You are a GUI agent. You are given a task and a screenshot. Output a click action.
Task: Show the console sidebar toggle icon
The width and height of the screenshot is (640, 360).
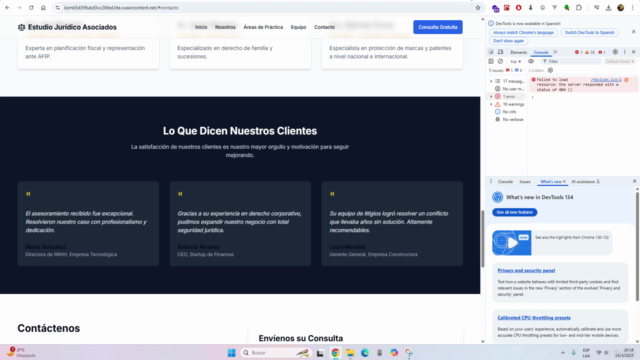(491, 61)
